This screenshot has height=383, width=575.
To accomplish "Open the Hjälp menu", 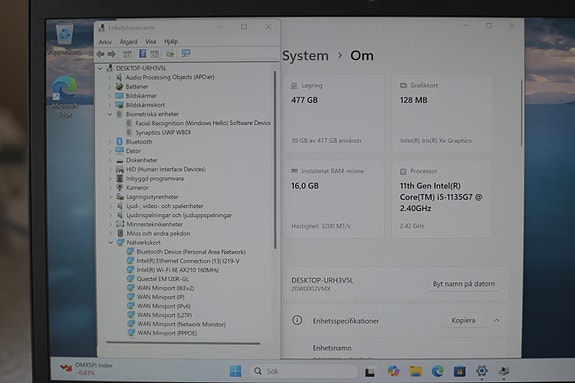I will point(171,41).
